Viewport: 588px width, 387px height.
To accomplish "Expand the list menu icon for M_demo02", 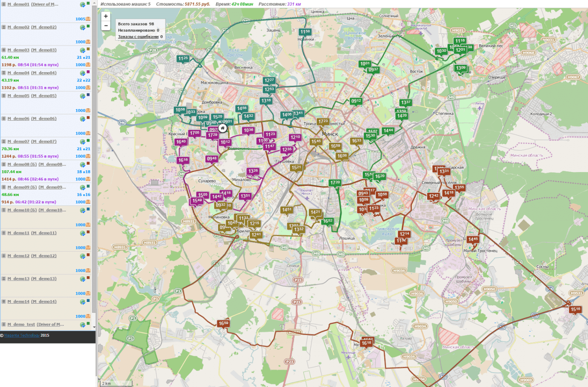I will [4, 27].
